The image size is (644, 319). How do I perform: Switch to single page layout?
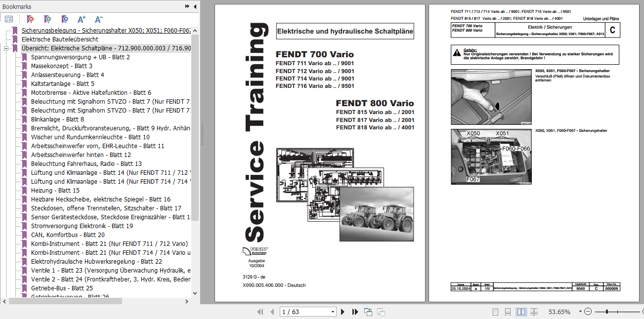pyautogui.click(x=496, y=312)
